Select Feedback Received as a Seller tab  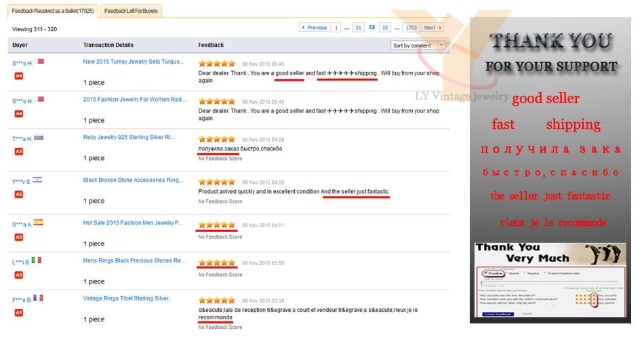click(x=52, y=11)
